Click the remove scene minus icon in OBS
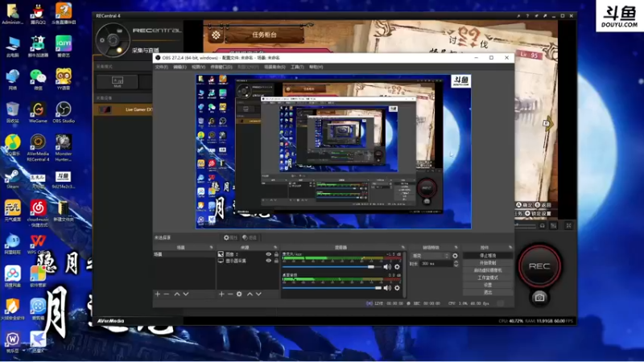 [x=167, y=294]
